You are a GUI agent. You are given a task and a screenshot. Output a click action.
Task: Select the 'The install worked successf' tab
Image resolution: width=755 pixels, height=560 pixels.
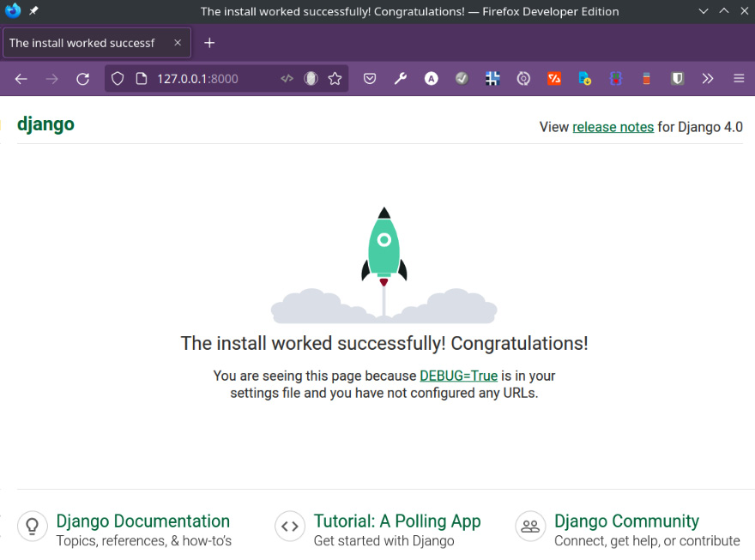click(97, 43)
